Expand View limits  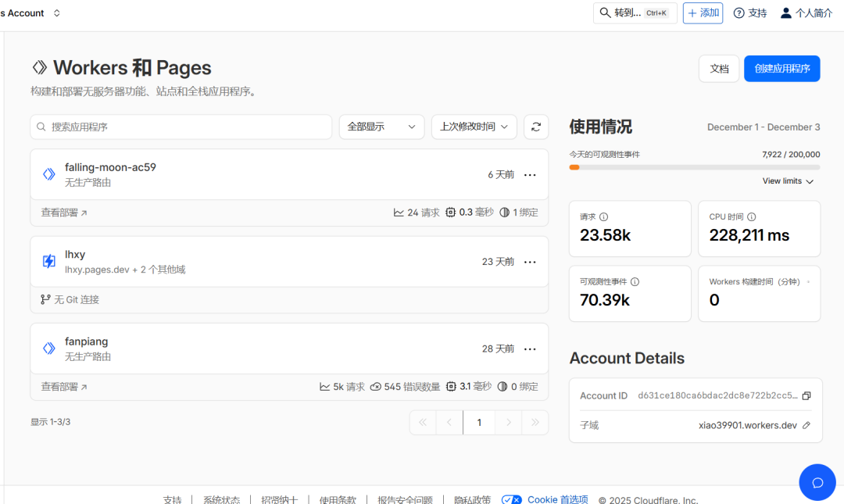(788, 181)
